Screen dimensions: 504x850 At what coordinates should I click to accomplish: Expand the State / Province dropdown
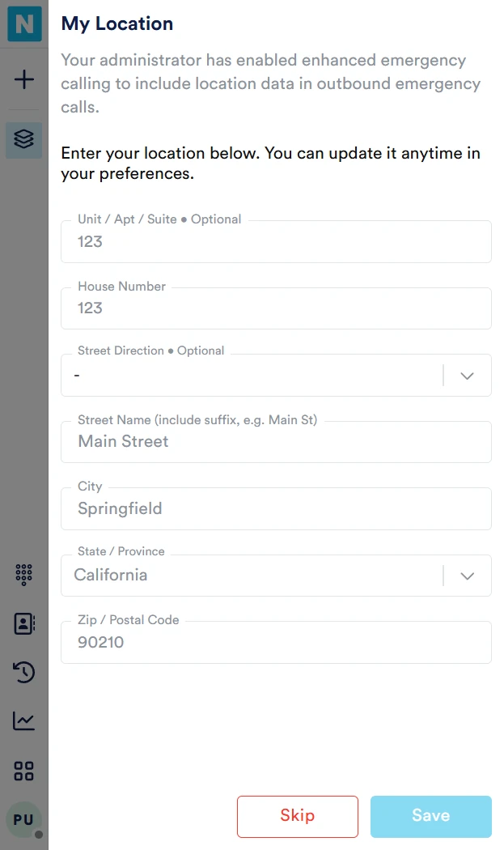(x=251, y=576)
